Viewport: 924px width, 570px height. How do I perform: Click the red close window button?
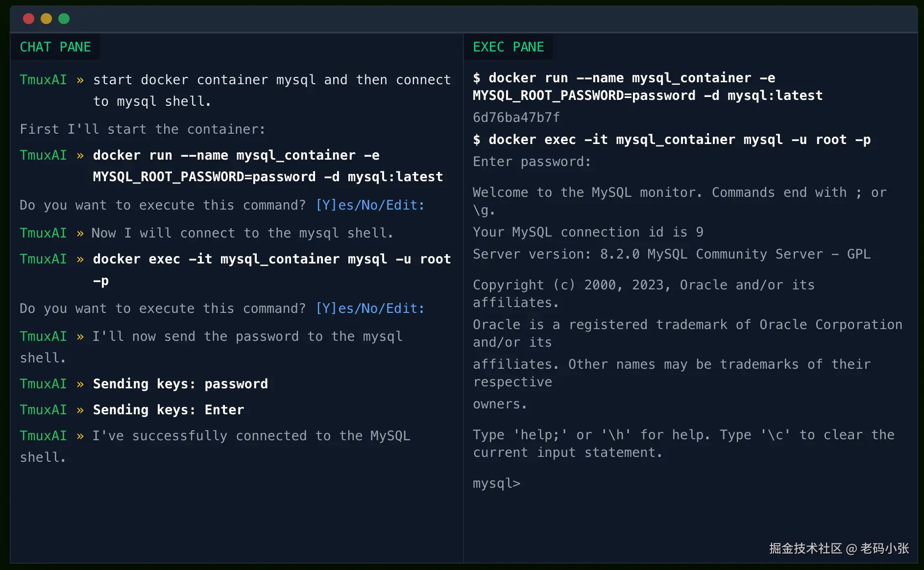point(28,19)
